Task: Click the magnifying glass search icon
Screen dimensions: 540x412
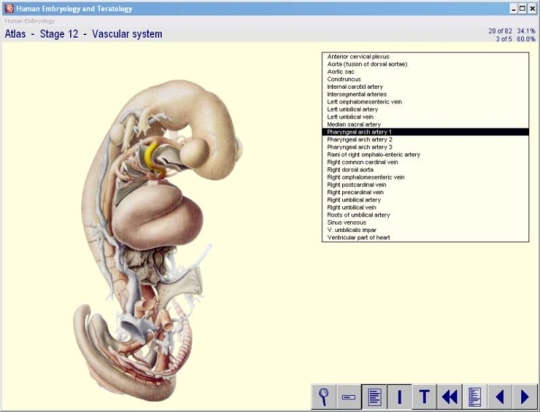Action: pyautogui.click(x=323, y=397)
